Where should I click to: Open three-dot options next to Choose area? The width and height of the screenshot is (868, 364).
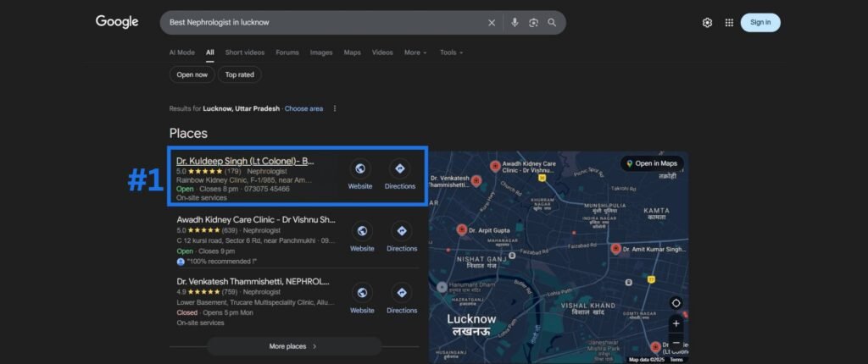coord(335,108)
